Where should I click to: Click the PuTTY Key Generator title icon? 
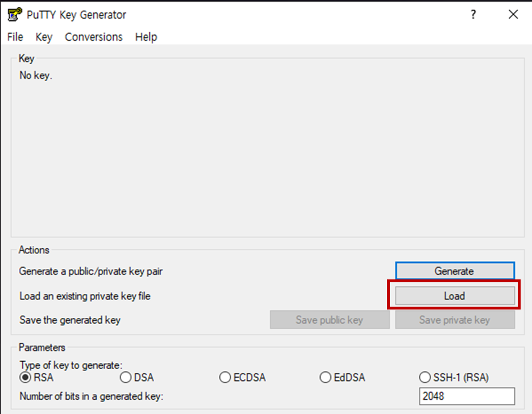[15, 15]
